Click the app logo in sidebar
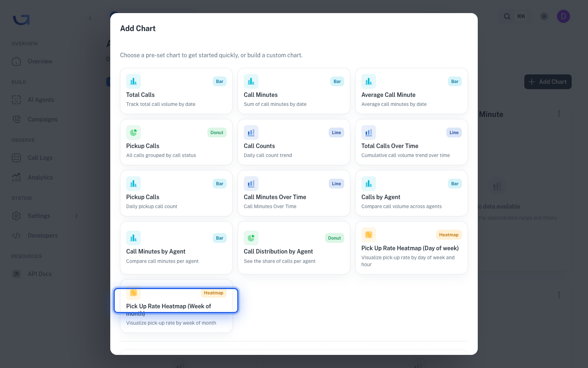This screenshot has height=368, width=588. point(21,20)
